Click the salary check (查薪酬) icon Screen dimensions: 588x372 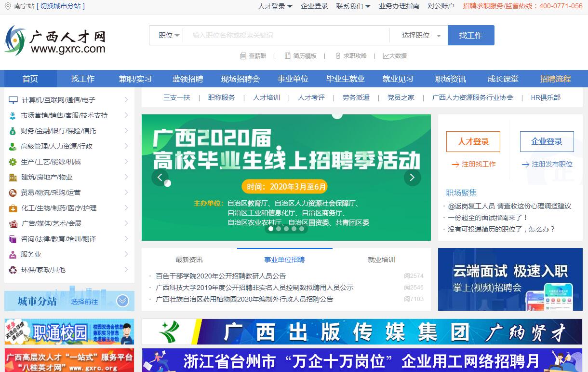click(243, 56)
